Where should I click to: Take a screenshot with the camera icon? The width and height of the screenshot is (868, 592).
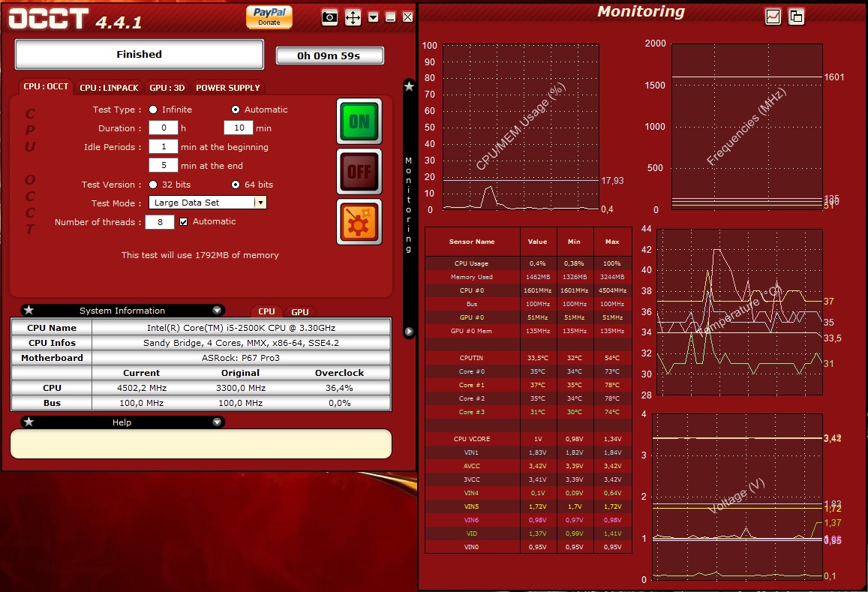[x=329, y=17]
